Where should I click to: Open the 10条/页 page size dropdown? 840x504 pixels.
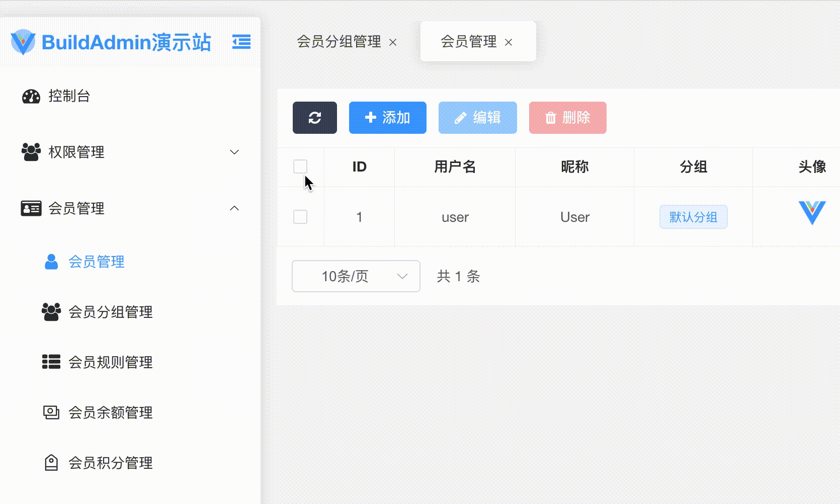click(x=356, y=276)
